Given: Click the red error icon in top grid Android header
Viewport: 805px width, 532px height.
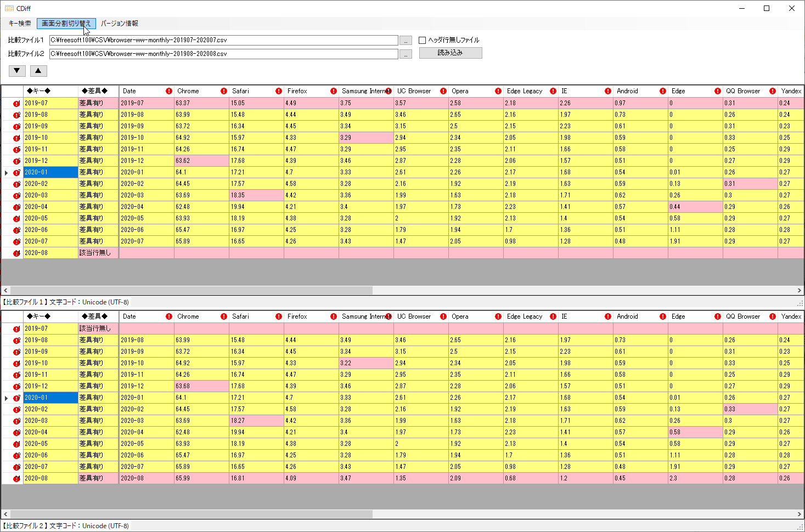Looking at the screenshot, I should tap(663, 91).
